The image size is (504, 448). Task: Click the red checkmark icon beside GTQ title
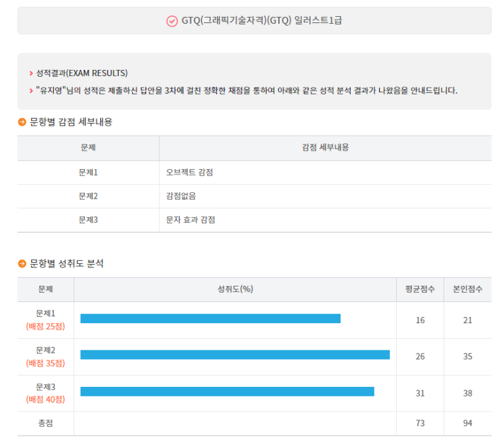tap(172, 21)
